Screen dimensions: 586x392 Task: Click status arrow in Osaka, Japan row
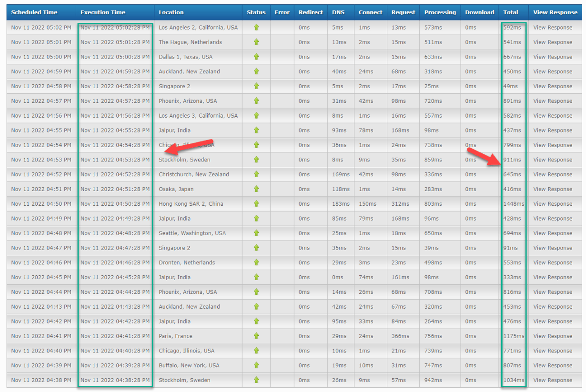(256, 189)
